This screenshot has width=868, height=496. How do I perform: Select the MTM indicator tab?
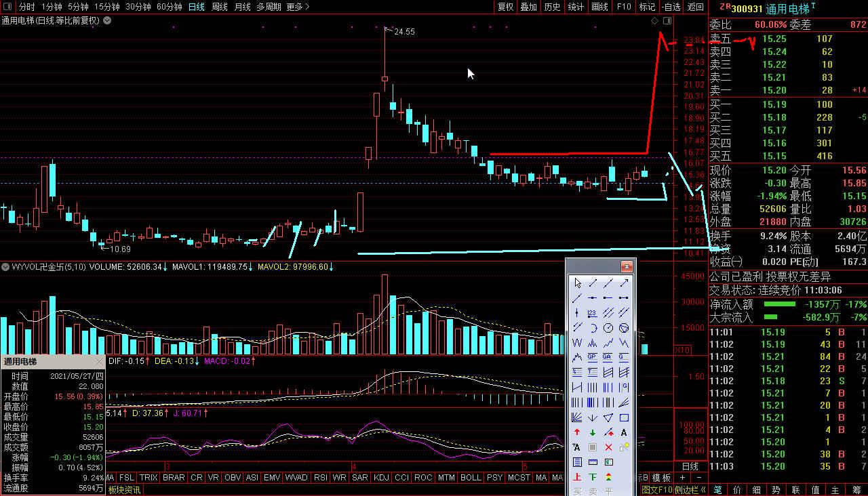click(x=446, y=478)
